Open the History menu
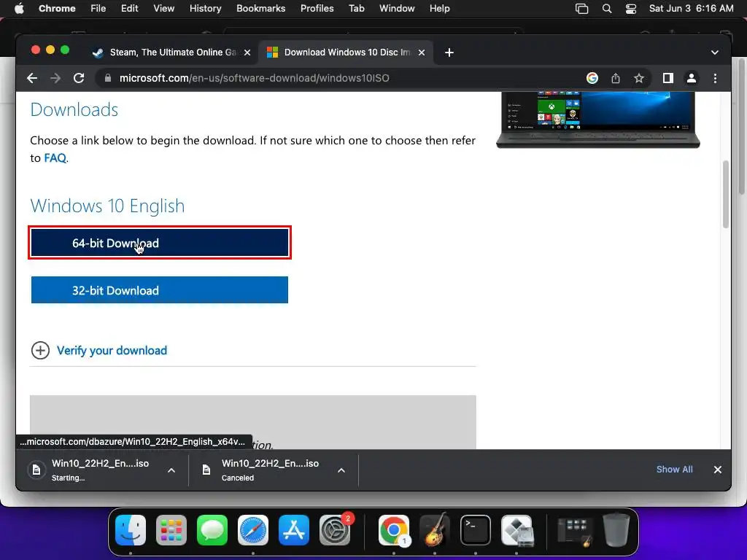This screenshot has height=560, width=747. (205, 9)
